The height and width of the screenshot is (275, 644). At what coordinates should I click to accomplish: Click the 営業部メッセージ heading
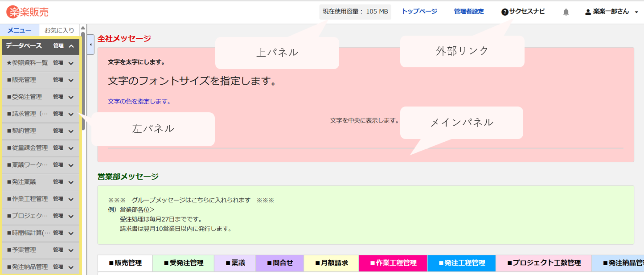[128, 176]
